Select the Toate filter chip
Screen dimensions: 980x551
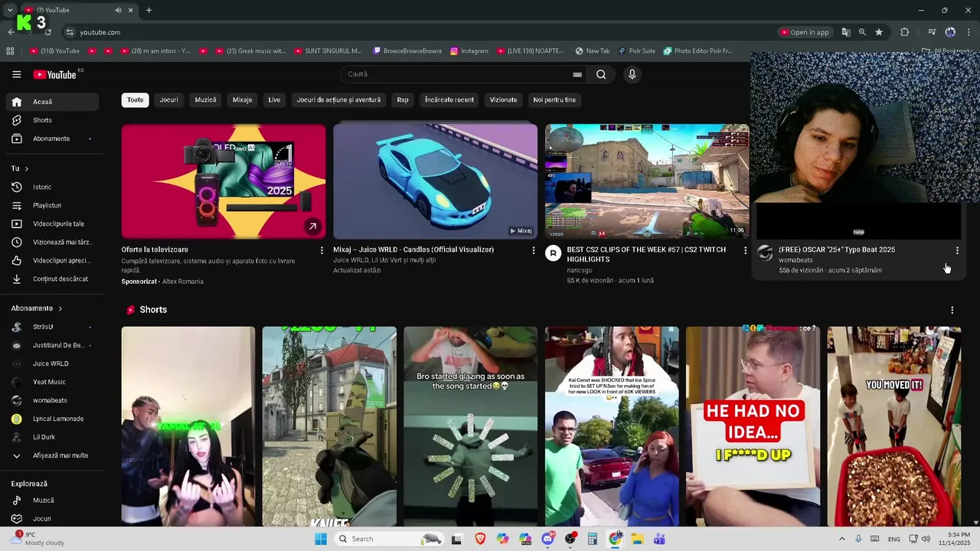tap(135, 99)
